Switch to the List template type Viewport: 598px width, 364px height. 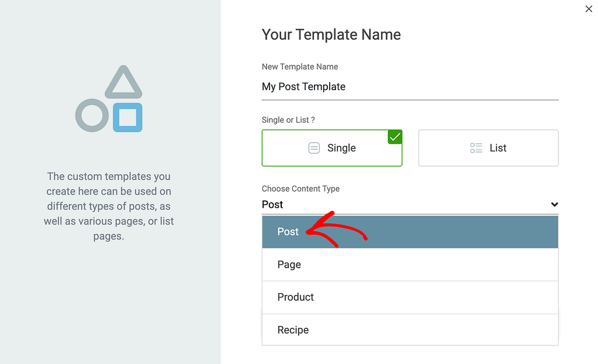point(497,148)
